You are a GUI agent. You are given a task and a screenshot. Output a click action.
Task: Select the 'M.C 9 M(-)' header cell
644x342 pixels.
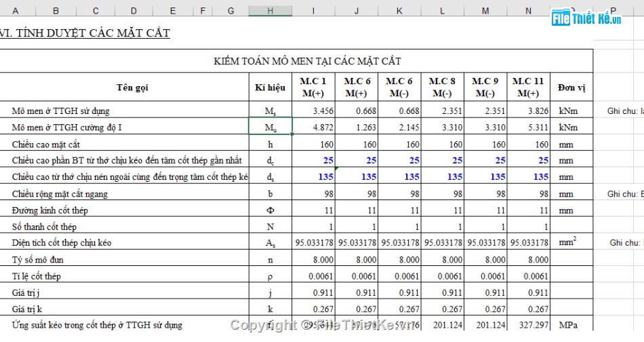[486, 87]
